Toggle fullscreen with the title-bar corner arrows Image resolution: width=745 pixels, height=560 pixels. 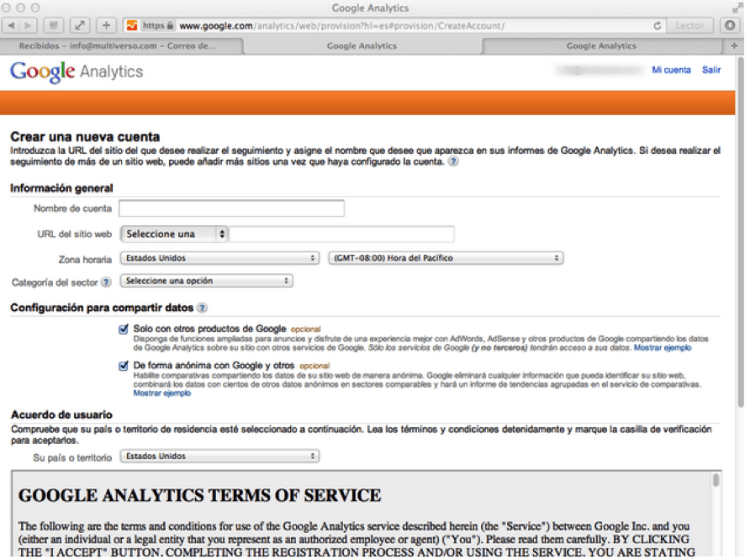(737, 7)
